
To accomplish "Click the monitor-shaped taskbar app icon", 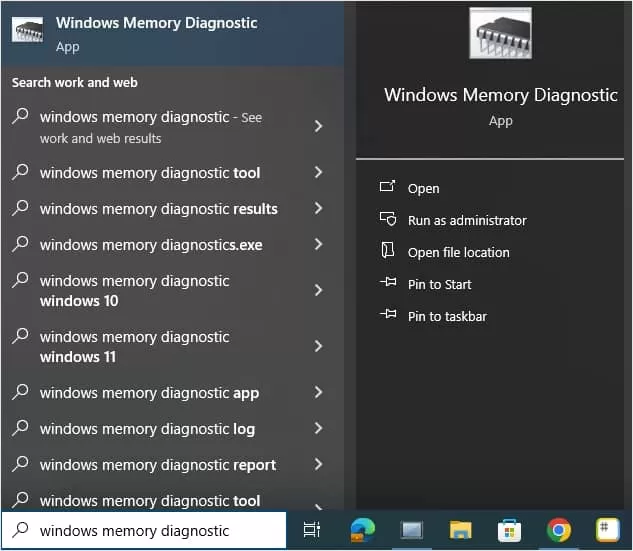I will [411, 530].
